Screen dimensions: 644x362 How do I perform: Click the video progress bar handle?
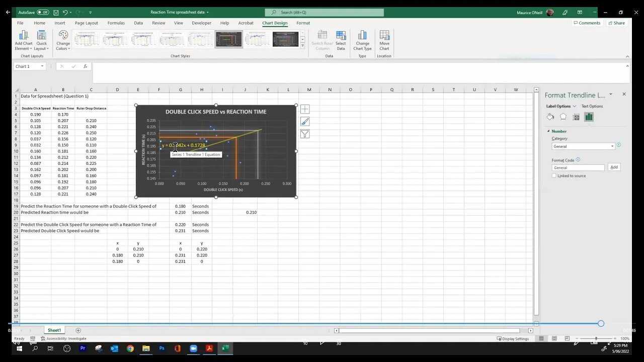pyautogui.click(x=601, y=324)
